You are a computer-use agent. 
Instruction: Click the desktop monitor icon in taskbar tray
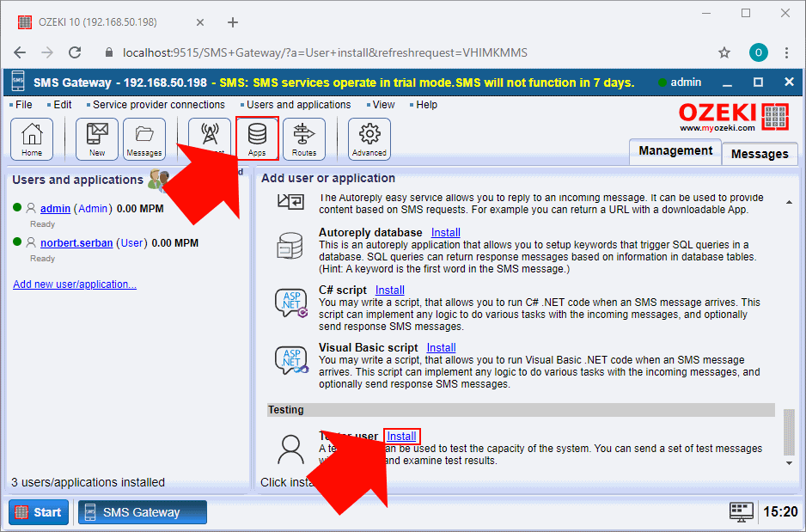[x=742, y=512]
